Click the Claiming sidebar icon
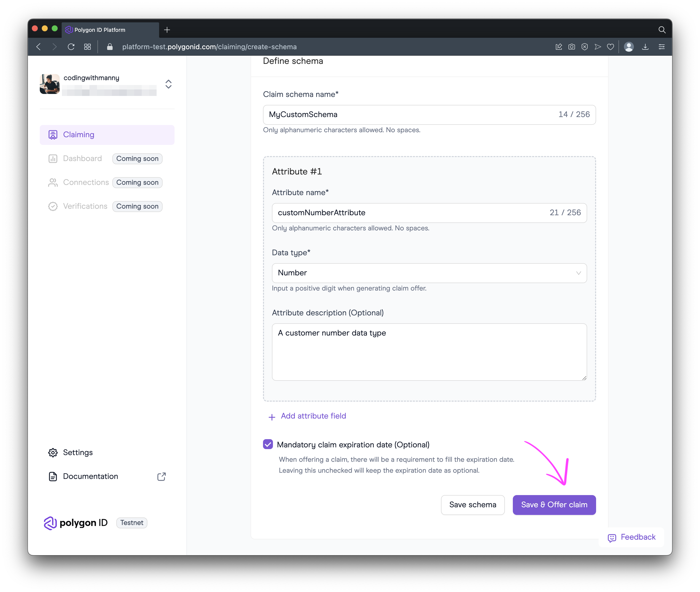 click(53, 134)
